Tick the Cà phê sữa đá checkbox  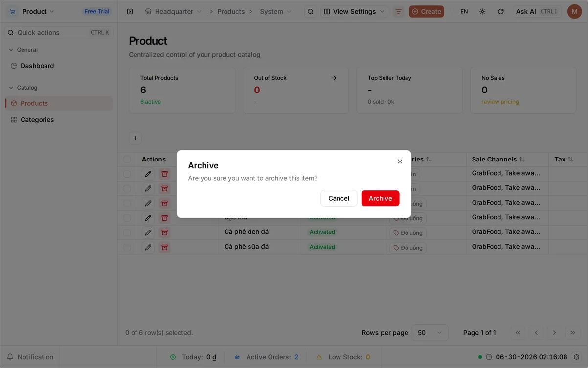click(127, 247)
